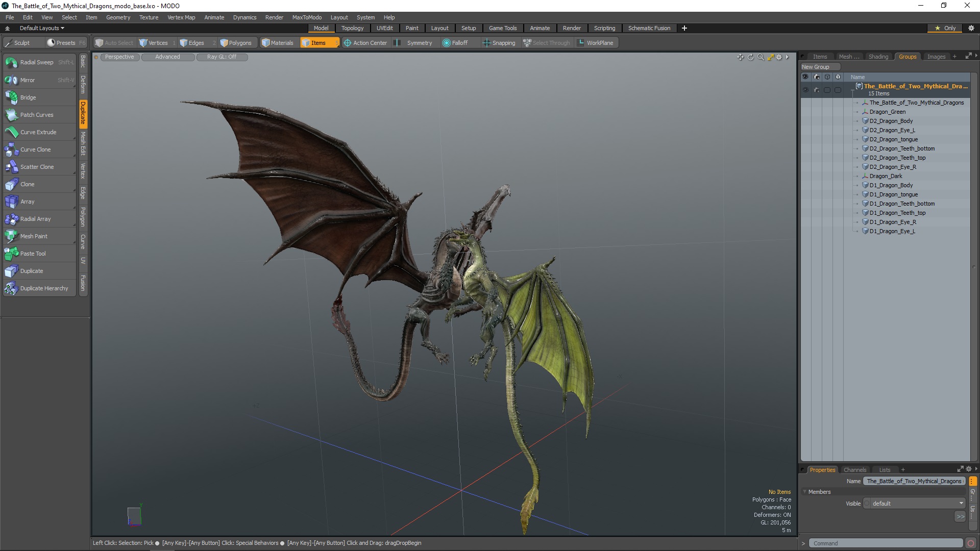Choose the Scatter Clone tool
The image size is (980, 551).
(39, 167)
